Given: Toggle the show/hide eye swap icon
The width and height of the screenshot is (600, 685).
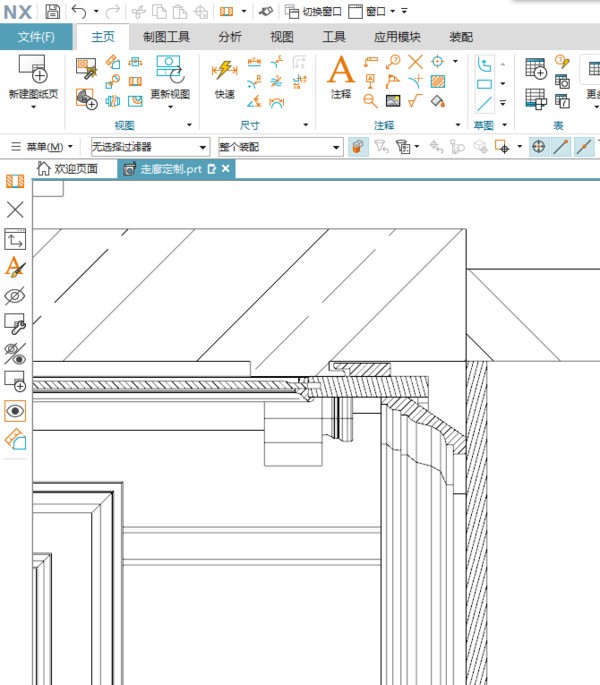Looking at the screenshot, I should tap(15, 352).
